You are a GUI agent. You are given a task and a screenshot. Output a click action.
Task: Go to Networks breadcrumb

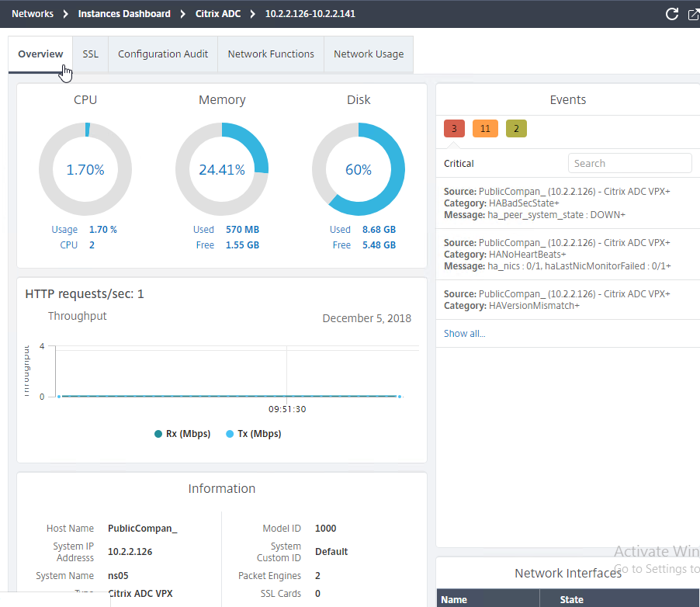(x=33, y=14)
